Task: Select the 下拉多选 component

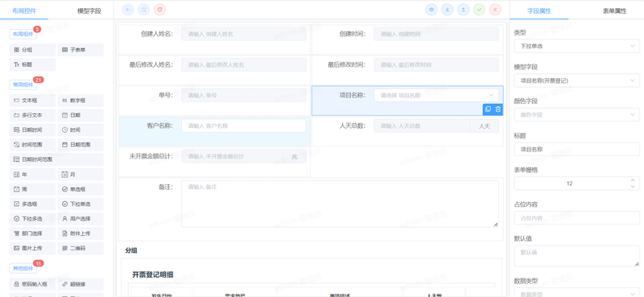Action: [32, 219]
